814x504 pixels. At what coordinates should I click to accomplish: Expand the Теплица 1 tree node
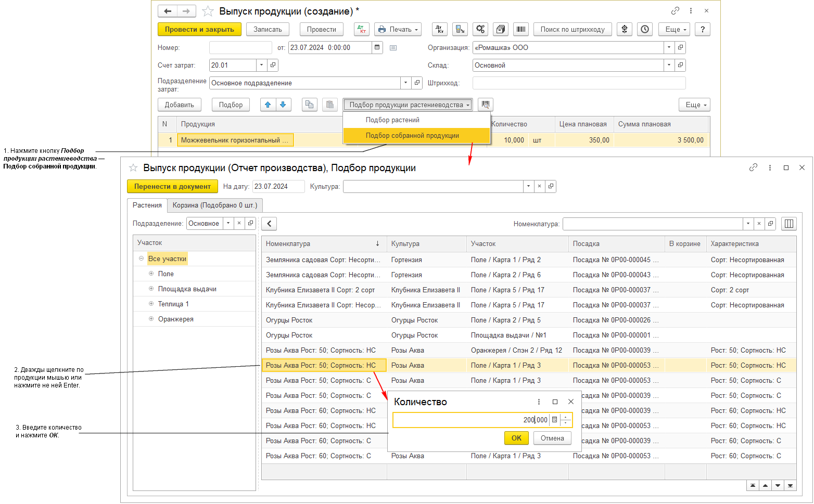[151, 304]
